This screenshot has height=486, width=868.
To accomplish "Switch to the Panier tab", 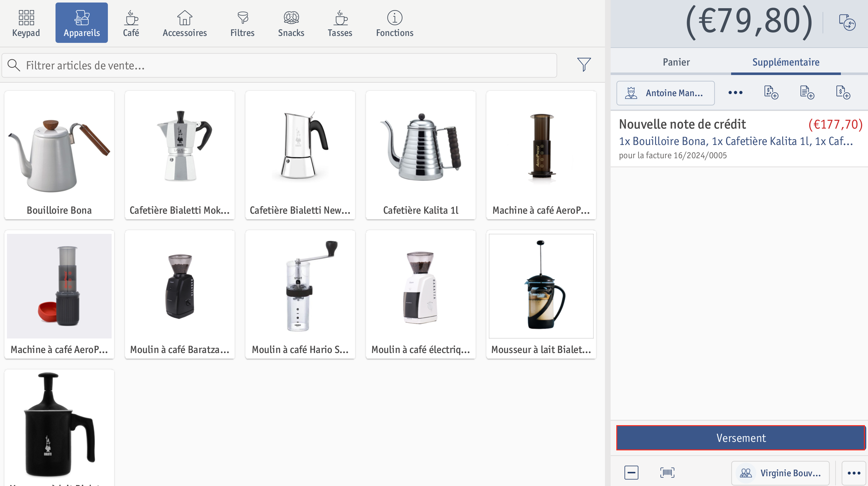I will click(x=676, y=62).
